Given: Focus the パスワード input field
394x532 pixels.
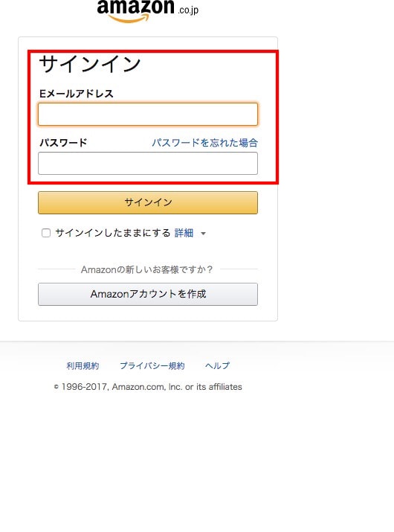Looking at the screenshot, I should pos(148,163).
